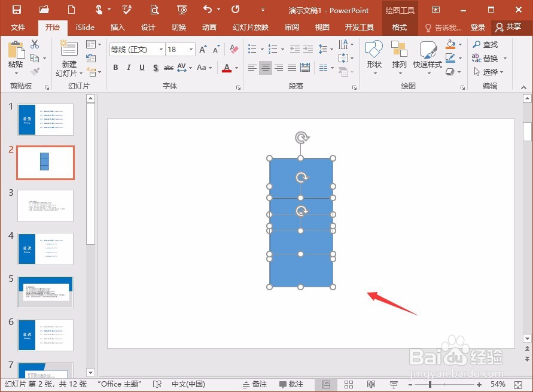The width and height of the screenshot is (533, 392).
Task: Open the File tab
Action: click(x=18, y=27)
